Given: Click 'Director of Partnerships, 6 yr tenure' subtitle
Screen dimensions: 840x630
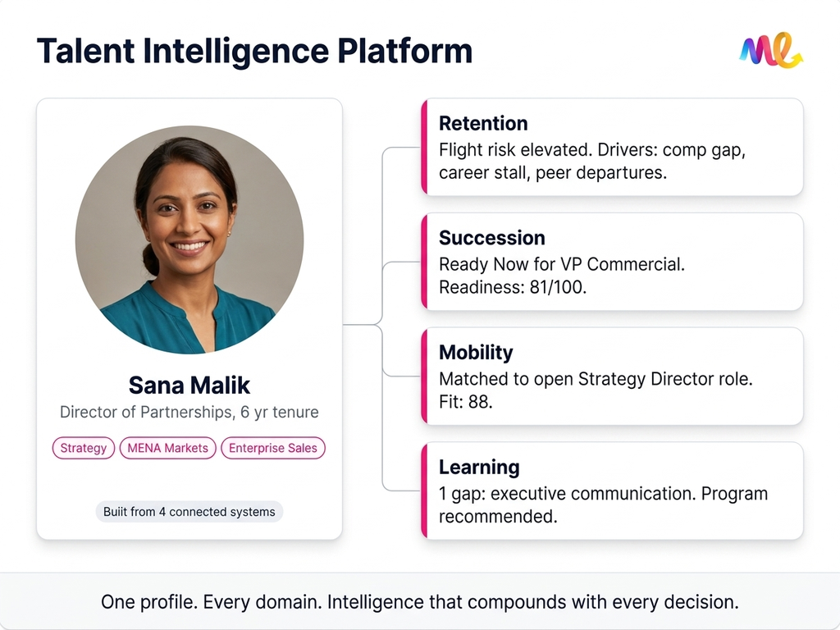Looking at the screenshot, I should point(189,412).
